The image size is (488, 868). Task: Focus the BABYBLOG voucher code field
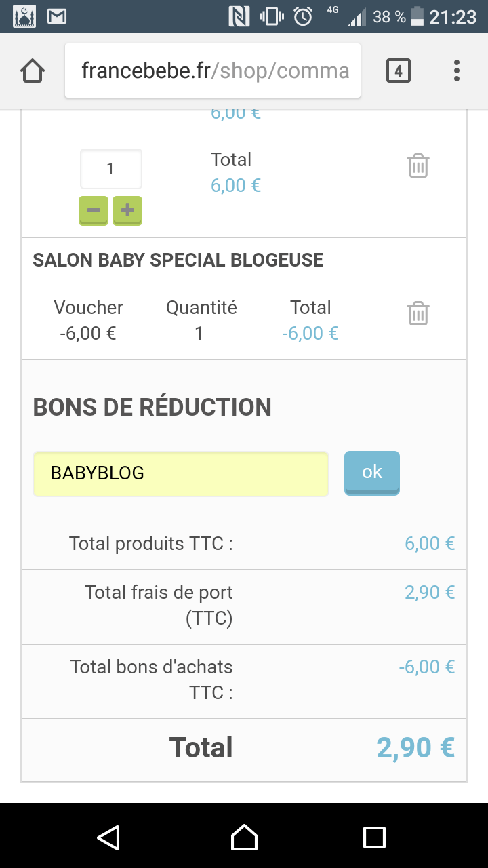[x=181, y=473]
